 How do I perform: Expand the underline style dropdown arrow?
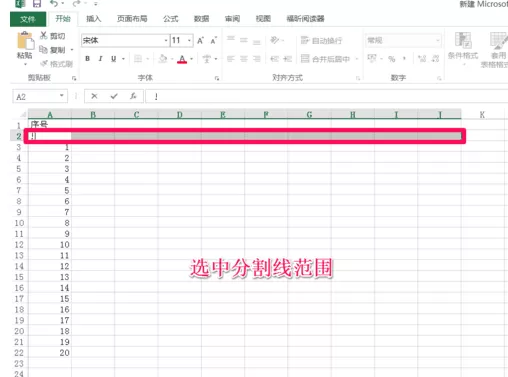(123, 59)
